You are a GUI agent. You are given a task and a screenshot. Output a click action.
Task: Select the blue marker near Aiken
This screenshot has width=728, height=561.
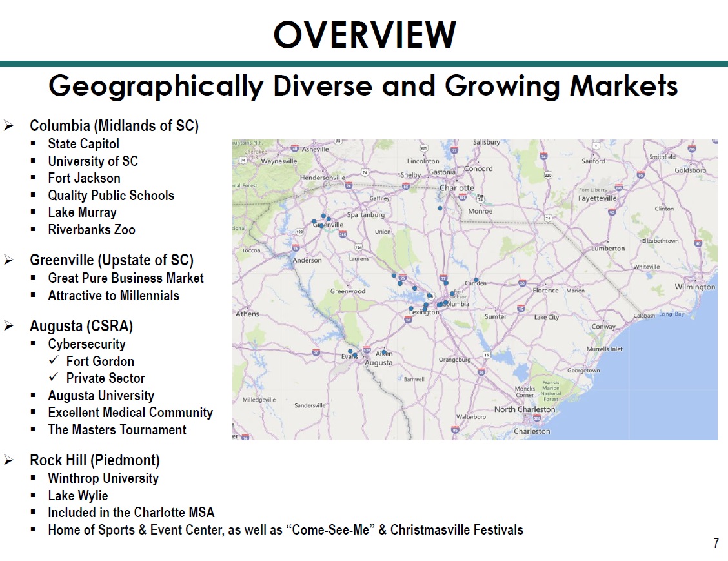coord(383,352)
